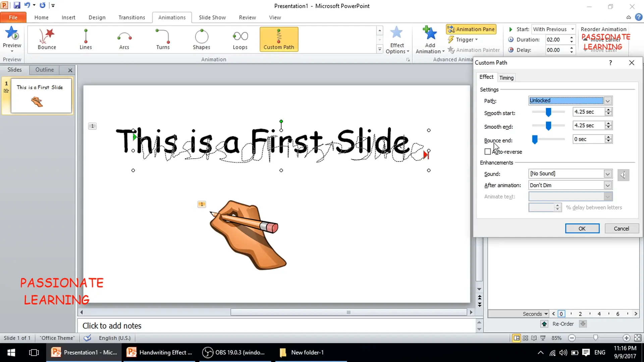
Task: Open the Design ribbon tab
Action: pos(97,17)
